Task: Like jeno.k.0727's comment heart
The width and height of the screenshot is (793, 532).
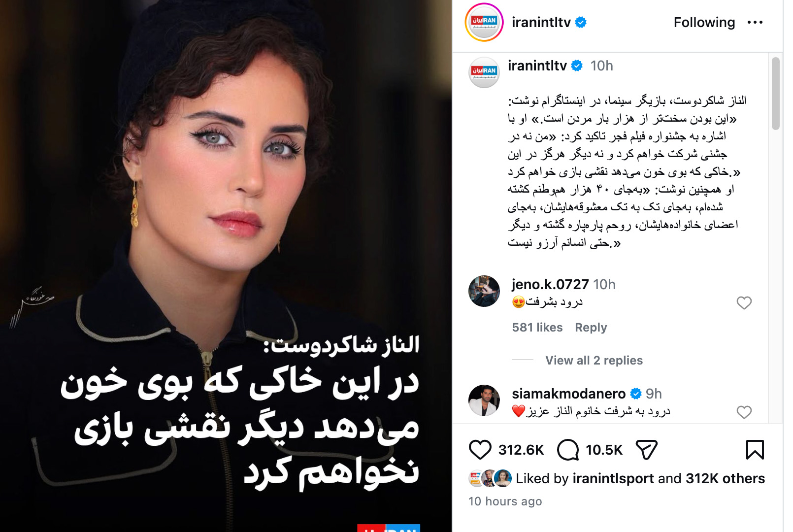Action: [744, 303]
